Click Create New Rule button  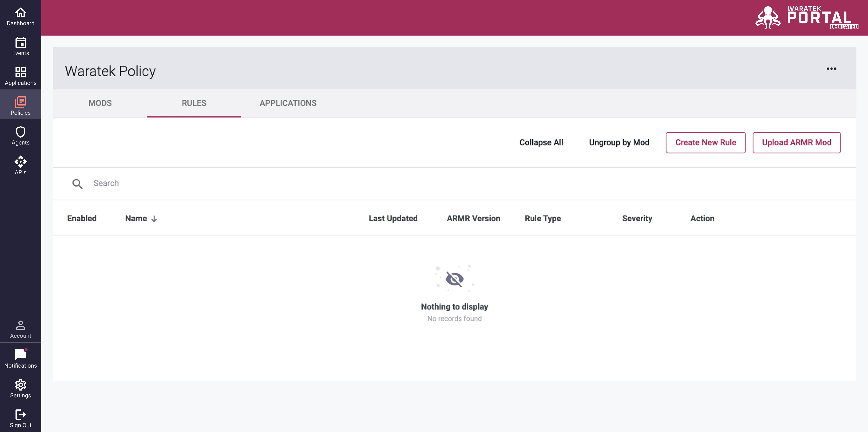pos(706,142)
